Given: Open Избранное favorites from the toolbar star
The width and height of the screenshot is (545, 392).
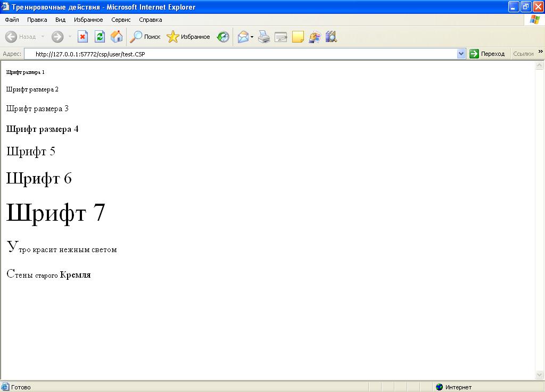Looking at the screenshot, I should point(188,37).
